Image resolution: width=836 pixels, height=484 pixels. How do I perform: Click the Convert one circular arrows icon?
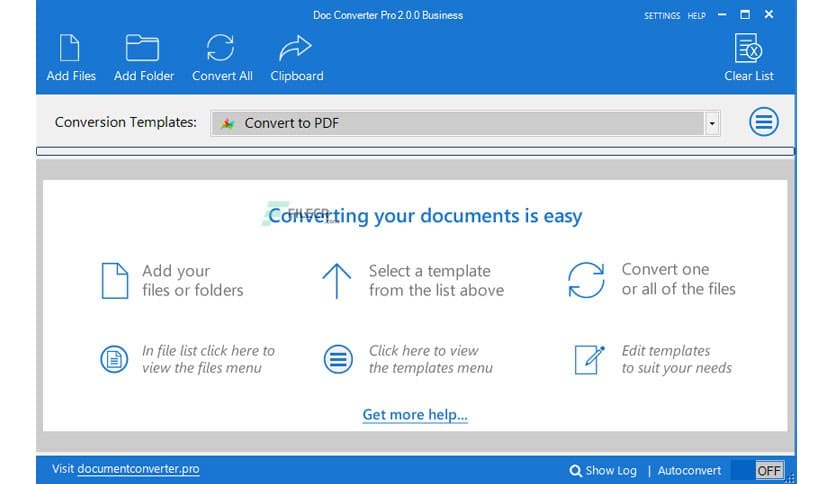click(586, 280)
